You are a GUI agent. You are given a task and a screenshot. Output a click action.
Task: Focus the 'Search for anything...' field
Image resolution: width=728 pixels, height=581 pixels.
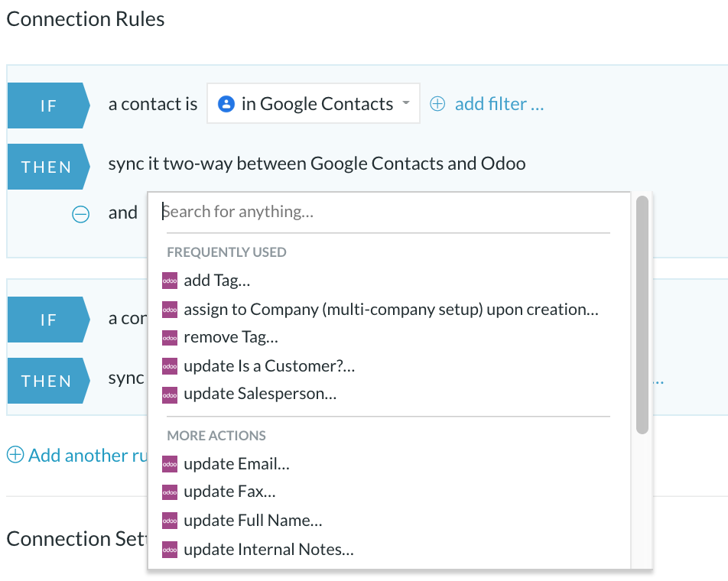point(388,212)
